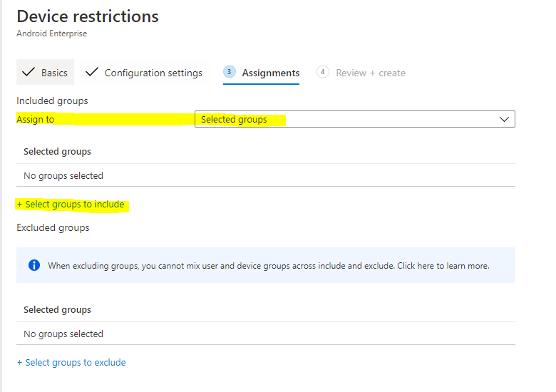556x392 pixels.
Task: Click the Assign to field label
Action: (x=36, y=119)
